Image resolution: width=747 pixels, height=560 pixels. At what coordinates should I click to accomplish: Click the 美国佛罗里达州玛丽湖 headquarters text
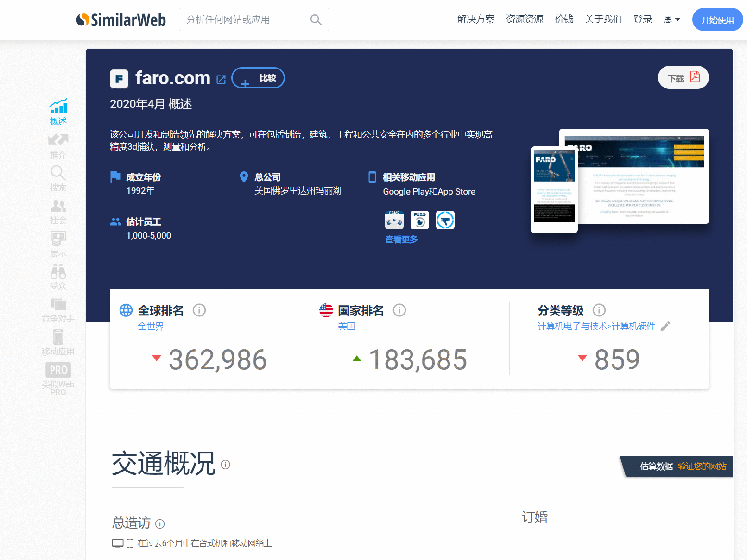click(x=298, y=190)
